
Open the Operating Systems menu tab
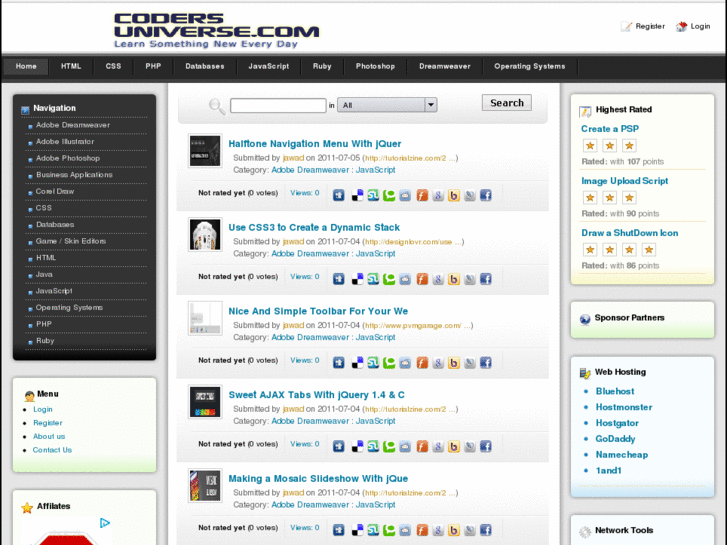529,66
